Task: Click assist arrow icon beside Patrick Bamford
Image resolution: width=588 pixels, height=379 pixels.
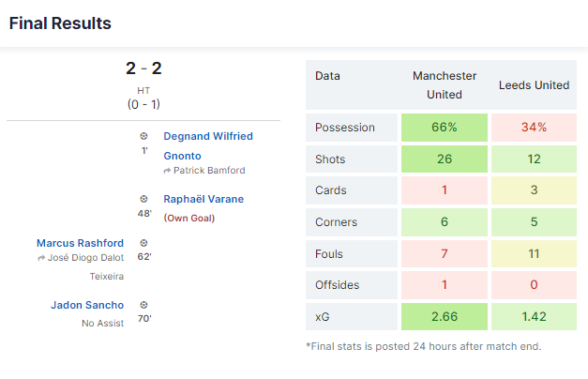Action: (x=167, y=171)
